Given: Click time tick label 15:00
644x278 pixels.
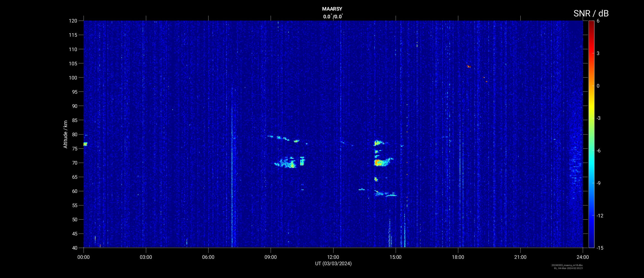Looking at the screenshot, I should pos(395,257).
